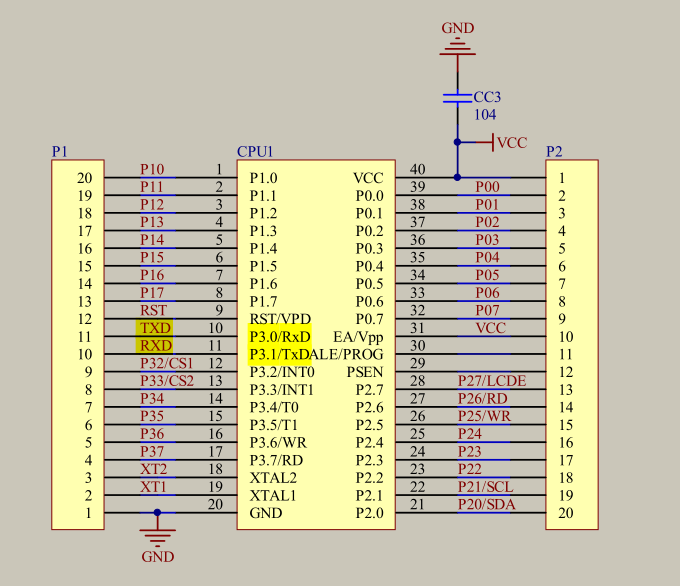Click the P03 net label
The image size is (680, 586).
tap(487, 240)
